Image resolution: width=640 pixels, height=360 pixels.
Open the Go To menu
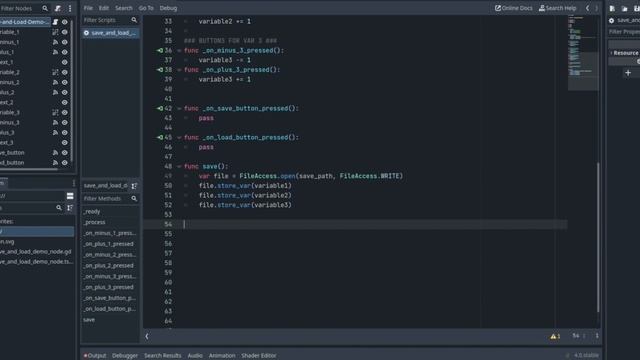pyautogui.click(x=146, y=8)
